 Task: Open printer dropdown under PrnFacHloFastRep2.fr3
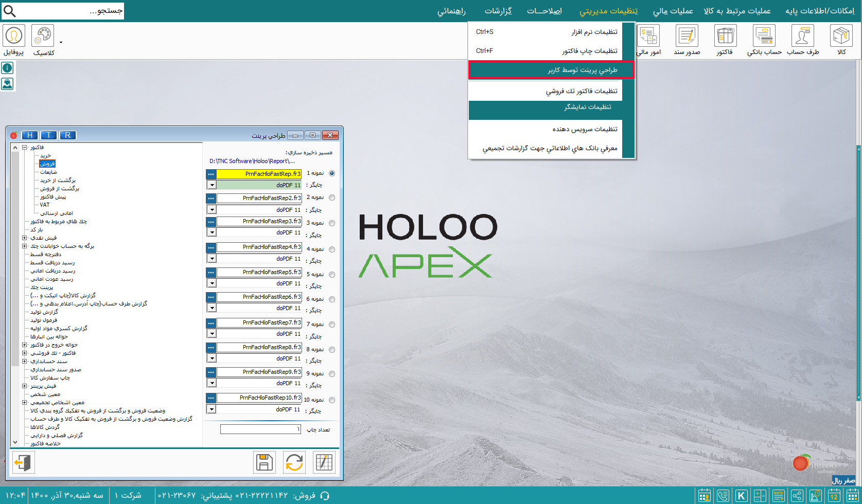tap(211, 210)
